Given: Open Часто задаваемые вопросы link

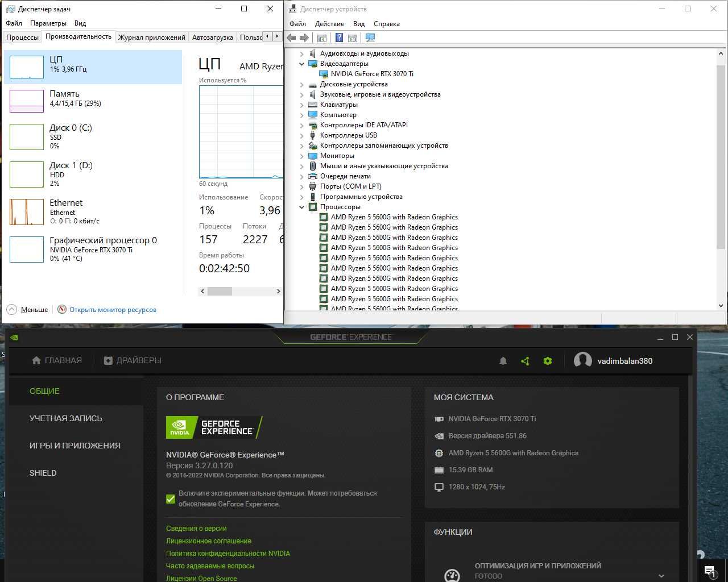Looking at the screenshot, I should click(x=210, y=566).
